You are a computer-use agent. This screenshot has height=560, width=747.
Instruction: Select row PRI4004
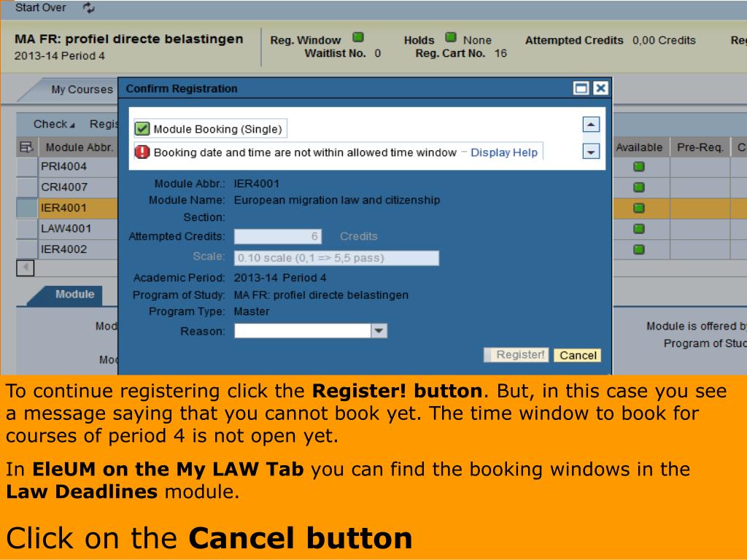(64, 167)
